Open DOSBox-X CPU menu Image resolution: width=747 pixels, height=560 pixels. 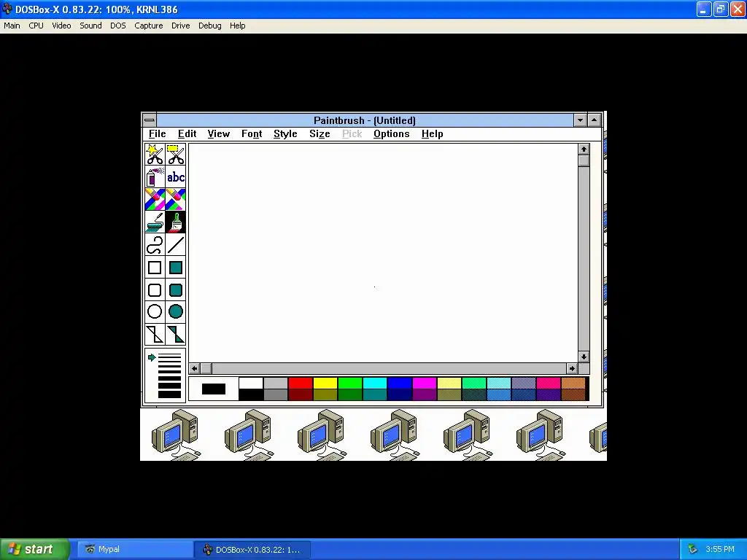point(36,26)
